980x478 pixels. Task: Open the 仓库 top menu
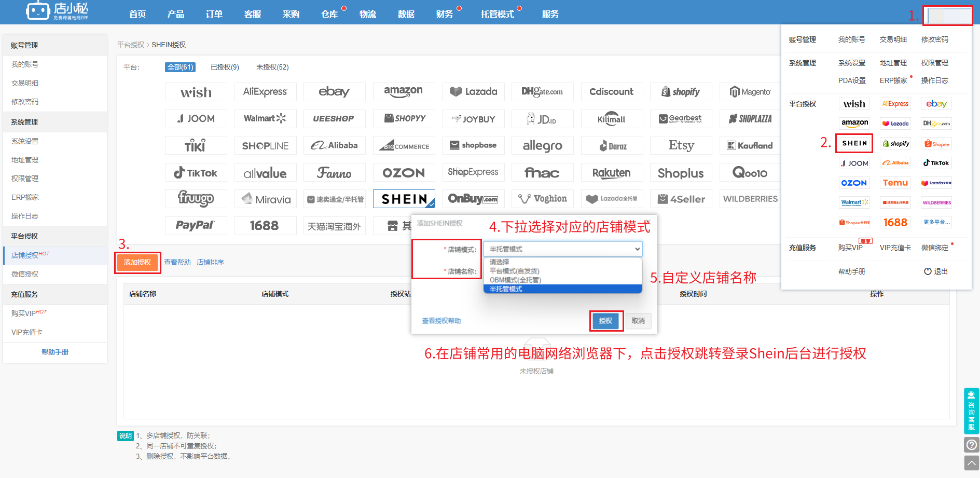329,14
